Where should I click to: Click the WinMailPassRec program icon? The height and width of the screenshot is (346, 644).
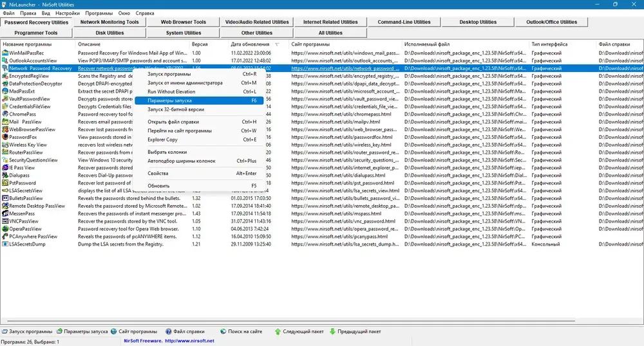tap(5, 53)
